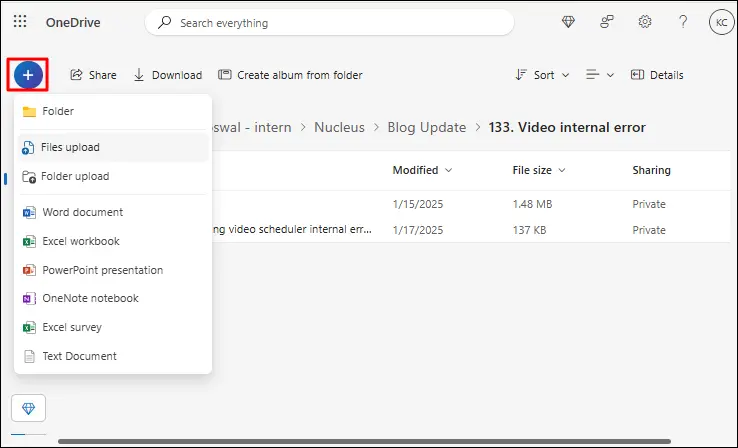Open the Modified column dropdown
The height and width of the screenshot is (448, 738).
pos(422,170)
